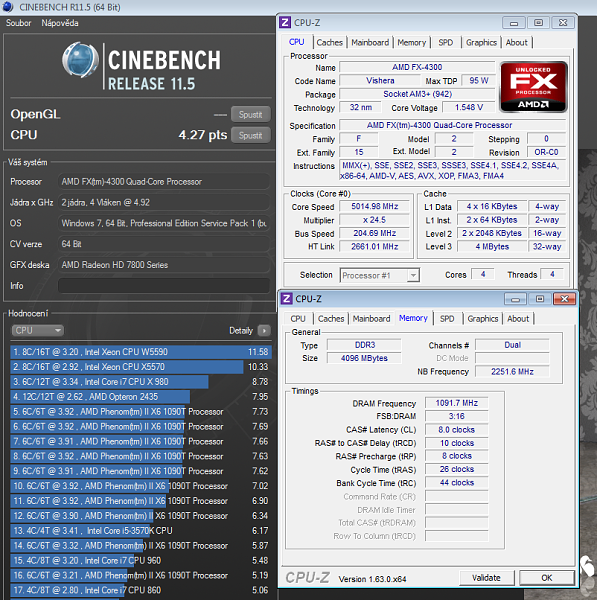This screenshot has width=597, height=600.
Task: Click the GFX deska field Radeon HD 7800
Action: (x=164, y=265)
